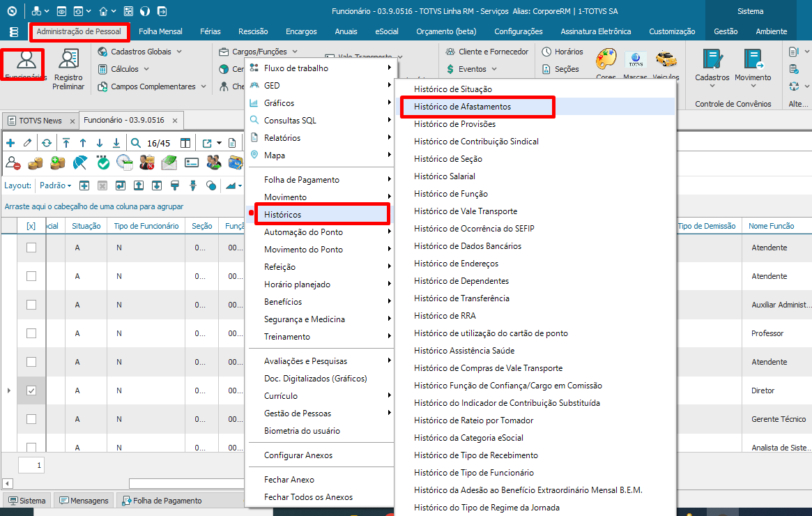Click the person with red minus icon
Viewport: 812px width, 516px height.
pos(13,163)
